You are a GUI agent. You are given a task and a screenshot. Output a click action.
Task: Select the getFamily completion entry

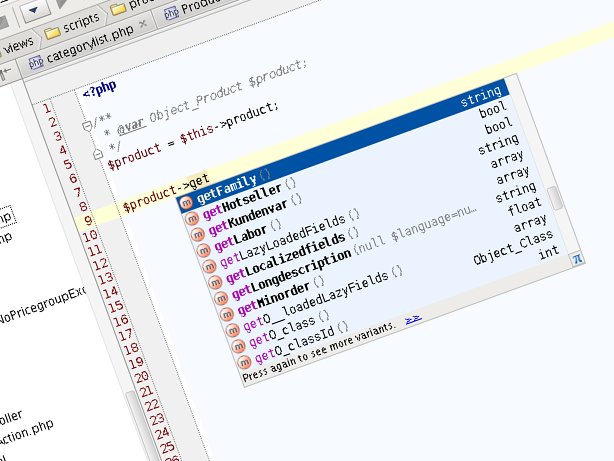tap(343, 145)
